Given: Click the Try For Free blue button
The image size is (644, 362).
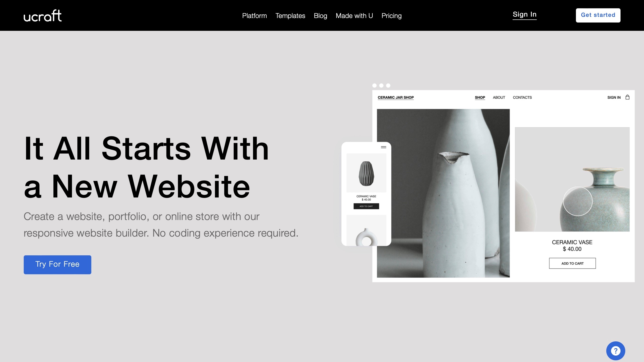Looking at the screenshot, I should click(x=57, y=264).
